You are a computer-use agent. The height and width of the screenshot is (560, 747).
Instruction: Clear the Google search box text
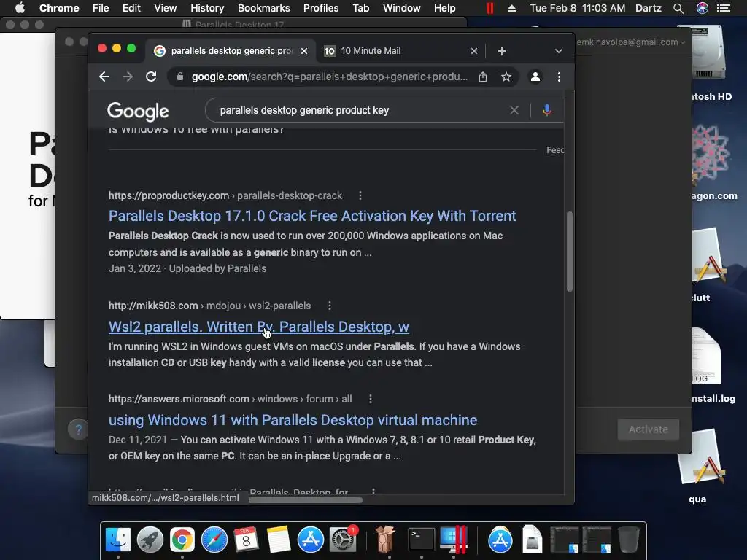[x=514, y=111]
